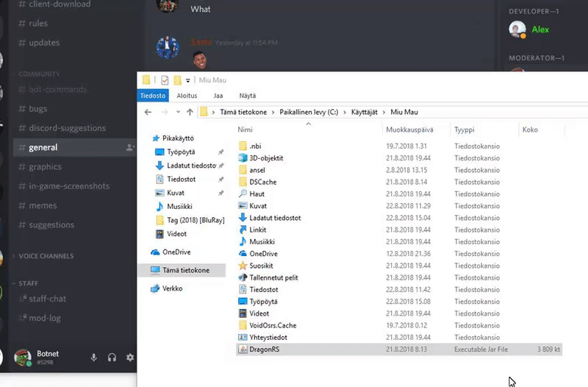
Task: Select Tag (2018) [BluRay] in navigation pane
Action: [x=196, y=220]
